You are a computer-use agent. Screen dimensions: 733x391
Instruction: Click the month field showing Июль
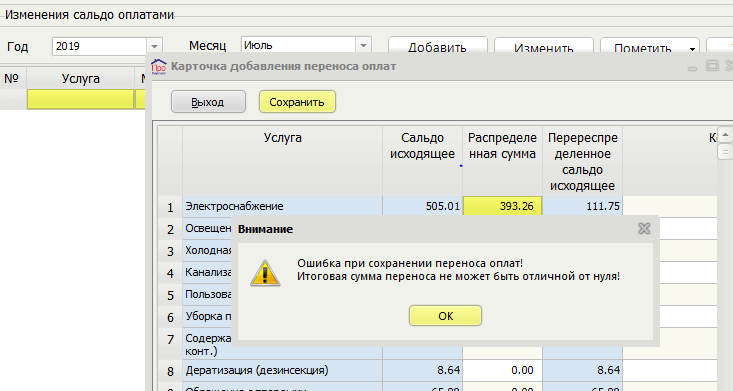[x=299, y=45]
